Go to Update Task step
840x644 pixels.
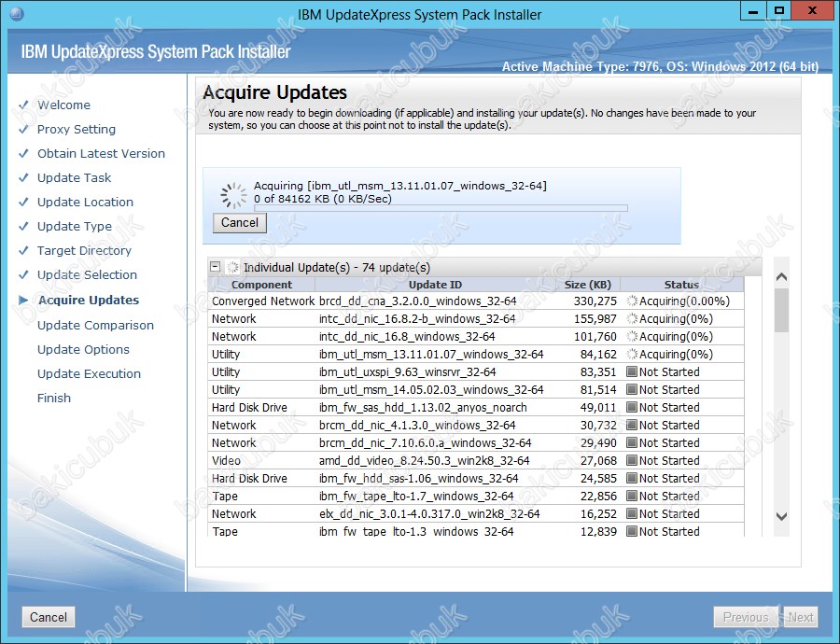[74, 177]
